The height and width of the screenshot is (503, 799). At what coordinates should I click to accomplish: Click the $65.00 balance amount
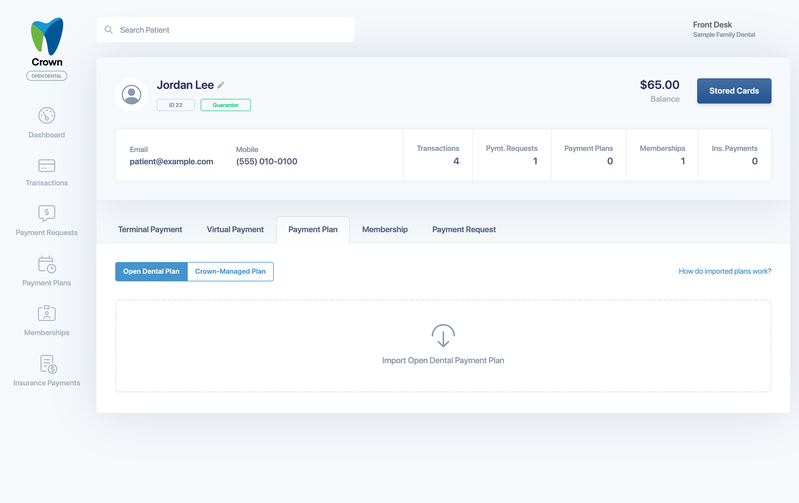pyautogui.click(x=659, y=85)
